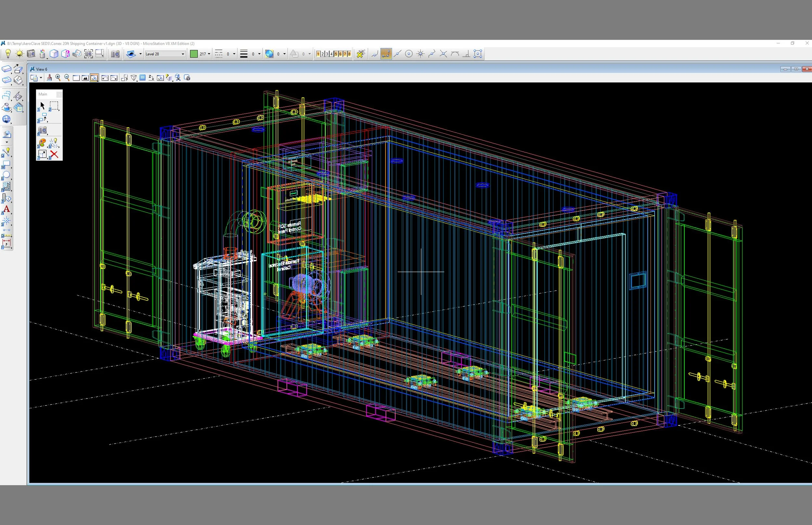812x525 pixels.
Task: Toggle AccuSnap using the highlighted snaps toolbar icon
Action: click(x=386, y=54)
